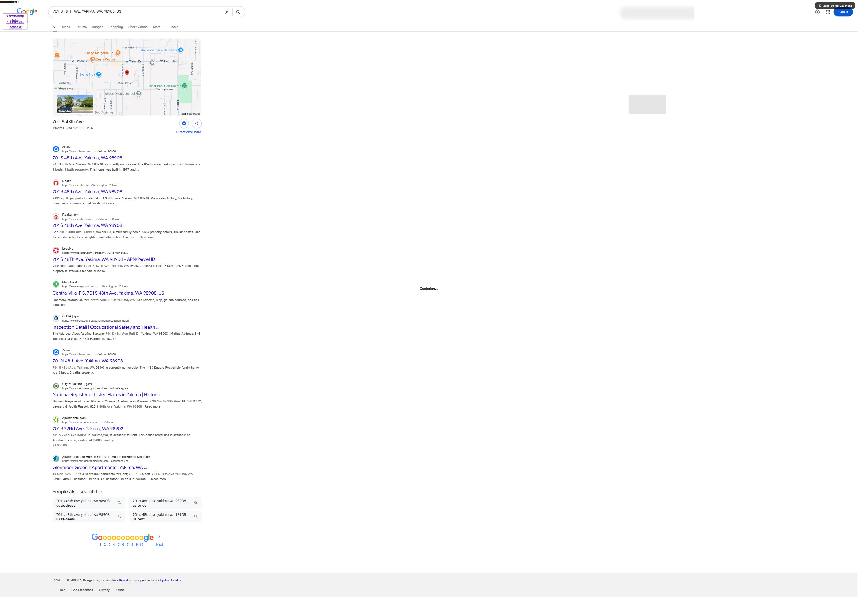Click the Sign in button

pos(843,12)
